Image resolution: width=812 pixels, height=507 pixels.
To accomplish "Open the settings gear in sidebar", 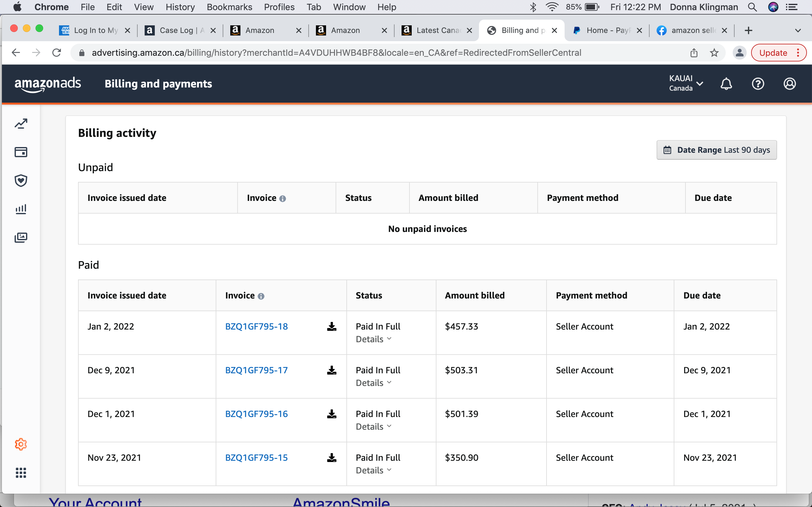I will (x=21, y=444).
